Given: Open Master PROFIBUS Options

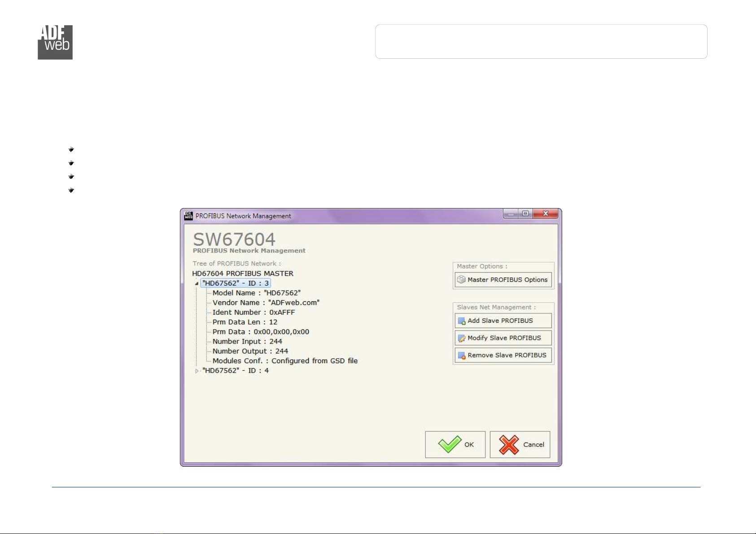Looking at the screenshot, I should click(x=503, y=280).
